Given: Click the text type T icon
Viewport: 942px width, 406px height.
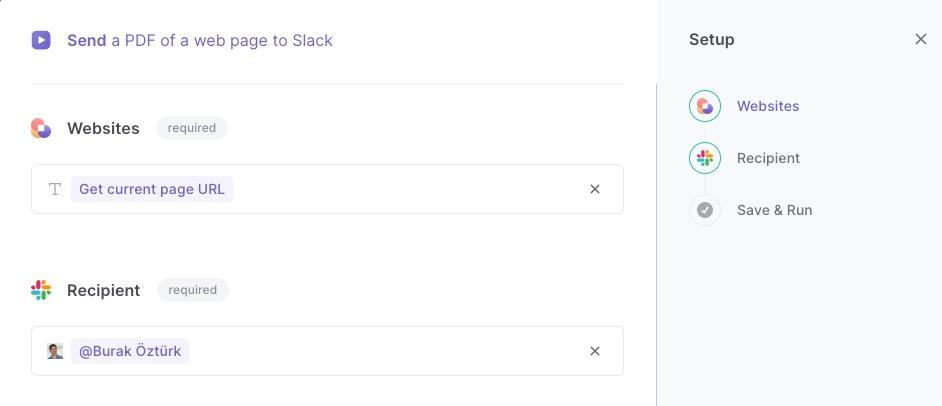Looking at the screenshot, I should click(x=55, y=189).
